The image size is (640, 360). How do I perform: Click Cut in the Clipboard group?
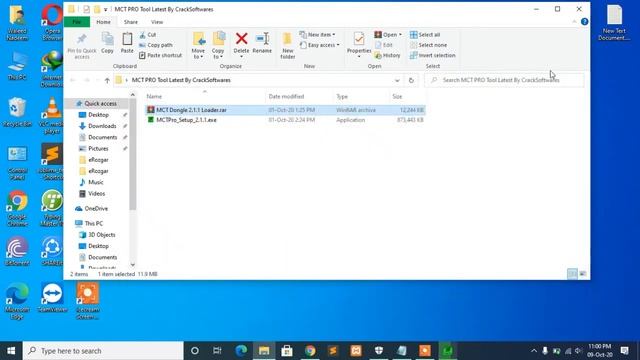147,35
